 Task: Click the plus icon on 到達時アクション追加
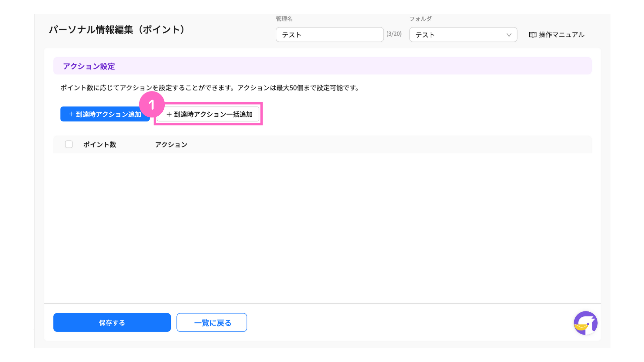71,114
